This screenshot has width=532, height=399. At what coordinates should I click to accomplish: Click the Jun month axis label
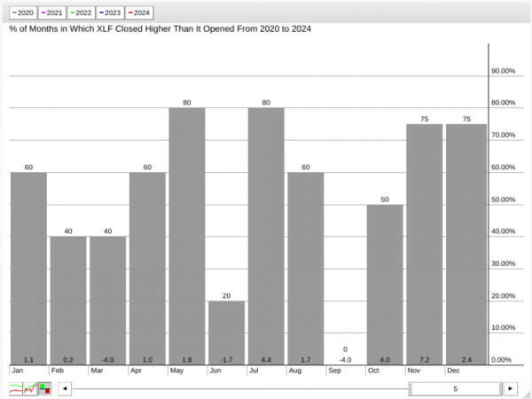[x=215, y=371]
